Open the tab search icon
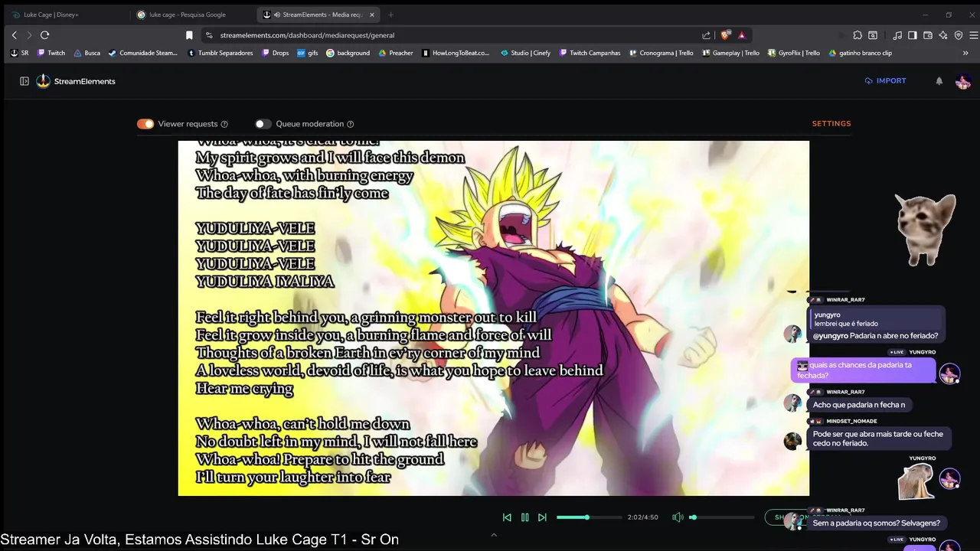Viewport: 980px width, 551px height. (x=873, y=35)
